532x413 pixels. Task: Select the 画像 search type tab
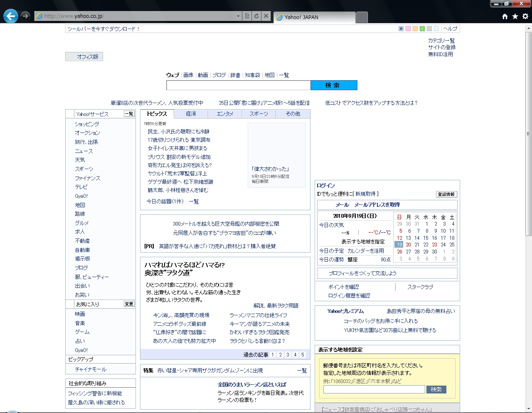click(x=188, y=75)
